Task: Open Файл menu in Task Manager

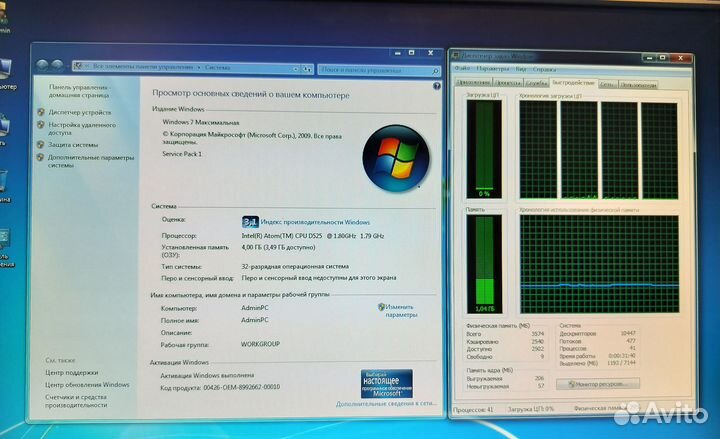Action: click(x=462, y=69)
